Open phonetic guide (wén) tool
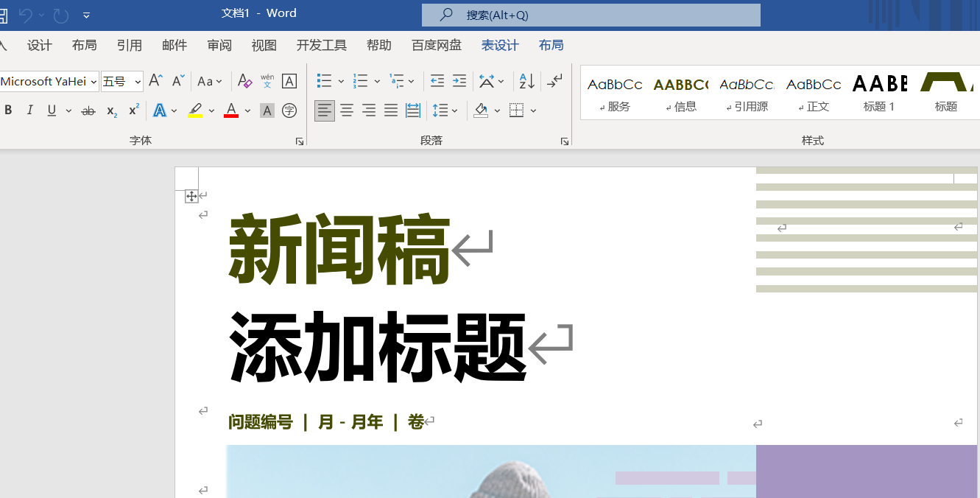Viewport: 980px width, 498px height. (x=267, y=81)
